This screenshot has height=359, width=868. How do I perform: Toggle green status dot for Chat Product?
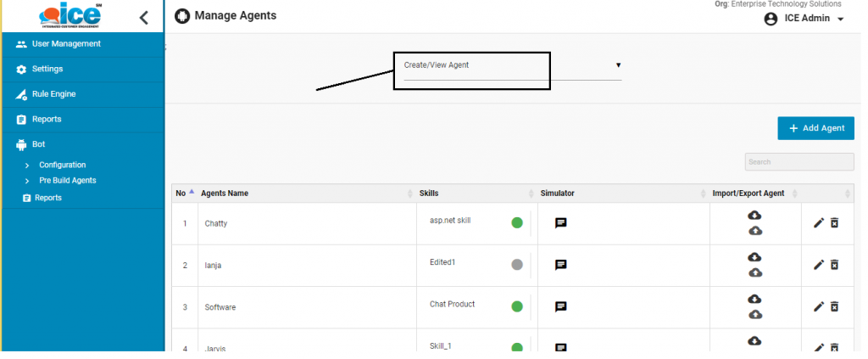point(517,306)
